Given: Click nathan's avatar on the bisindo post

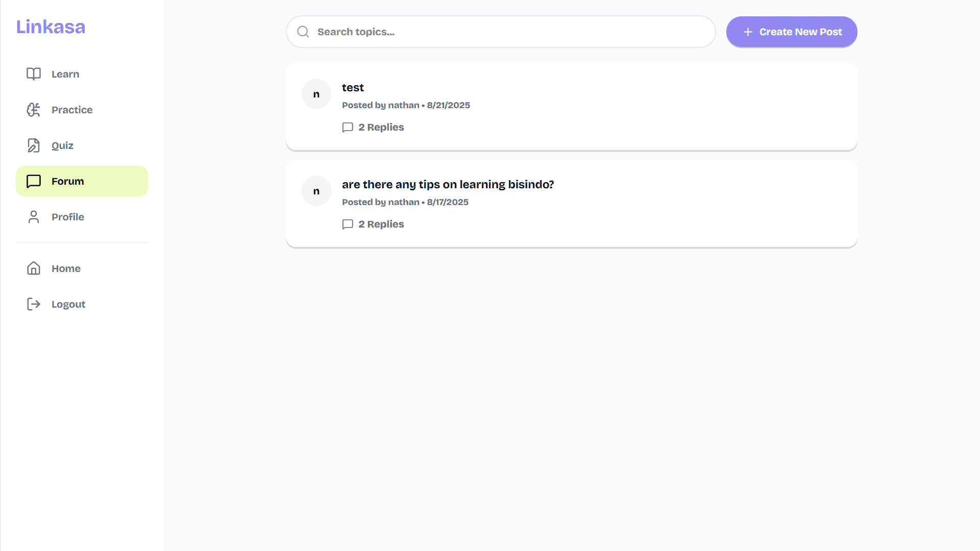Looking at the screenshot, I should tap(316, 191).
